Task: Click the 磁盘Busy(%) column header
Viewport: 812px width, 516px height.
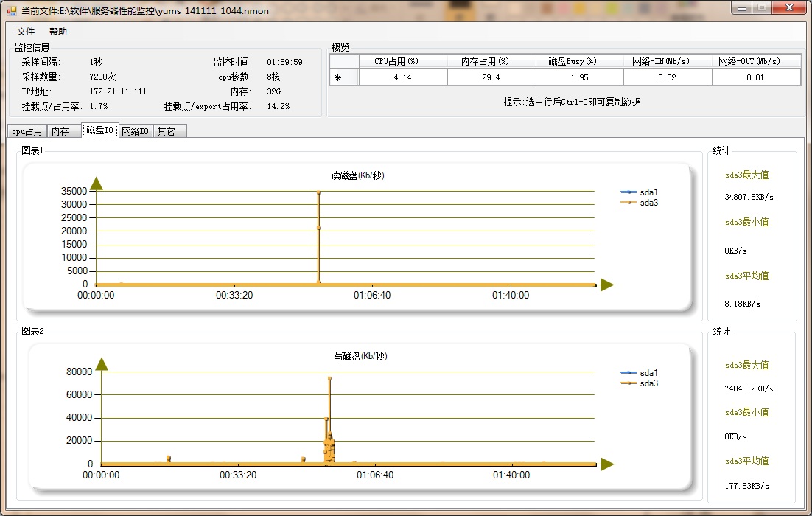Action: pos(579,61)
